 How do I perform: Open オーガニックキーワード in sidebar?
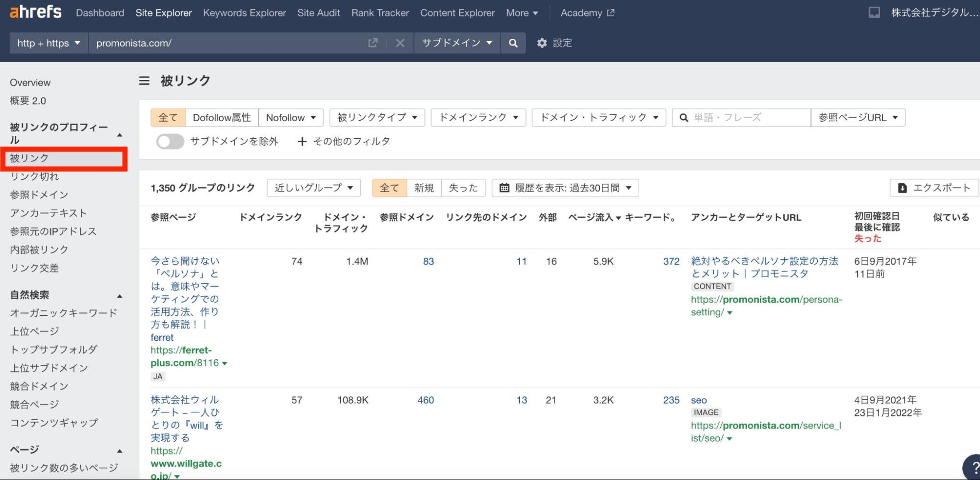pos(64,313)
